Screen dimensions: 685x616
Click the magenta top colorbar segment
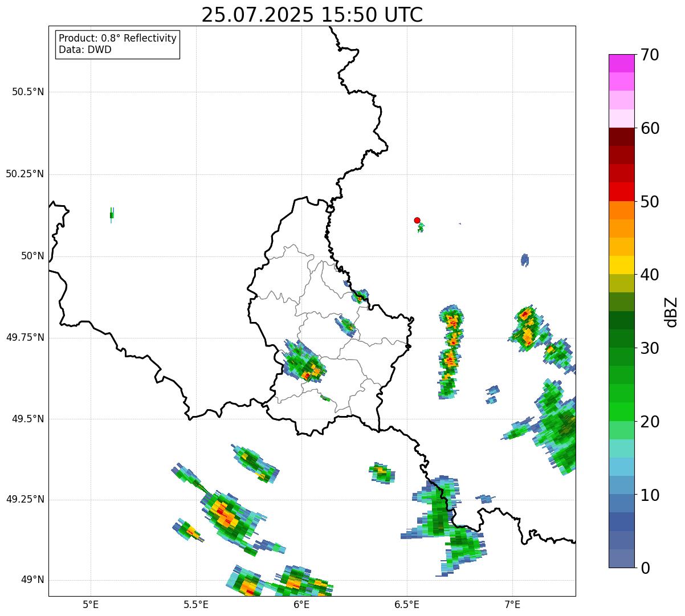(621, 63)
